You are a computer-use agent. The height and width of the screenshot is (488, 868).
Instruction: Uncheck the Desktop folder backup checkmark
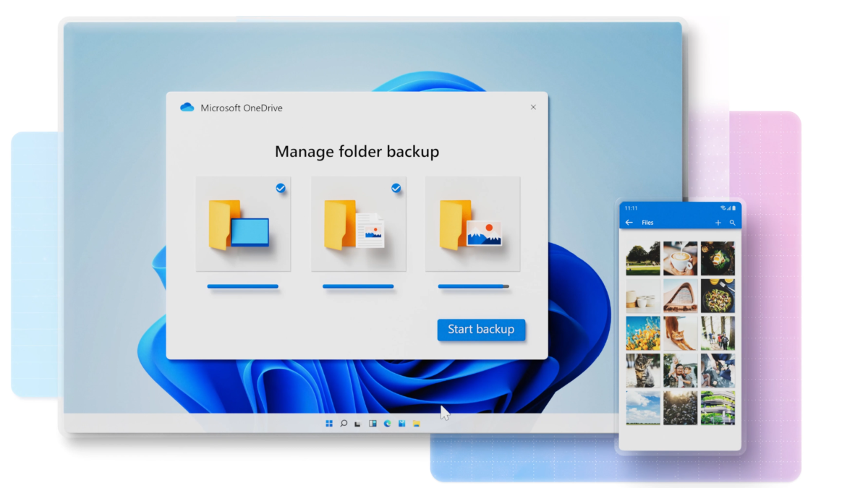(281, 188)
